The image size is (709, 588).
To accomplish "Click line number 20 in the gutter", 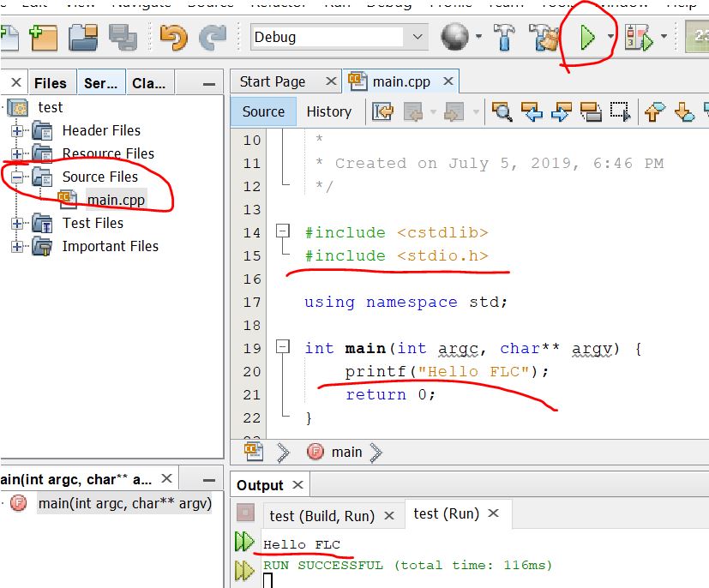I will pyautogui.click(x=252, y=371).
